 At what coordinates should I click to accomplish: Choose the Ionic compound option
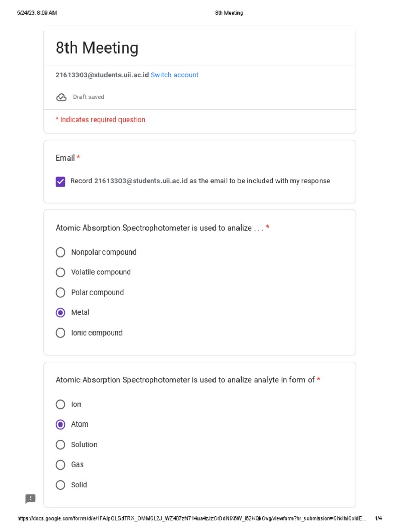coord(61,333)
